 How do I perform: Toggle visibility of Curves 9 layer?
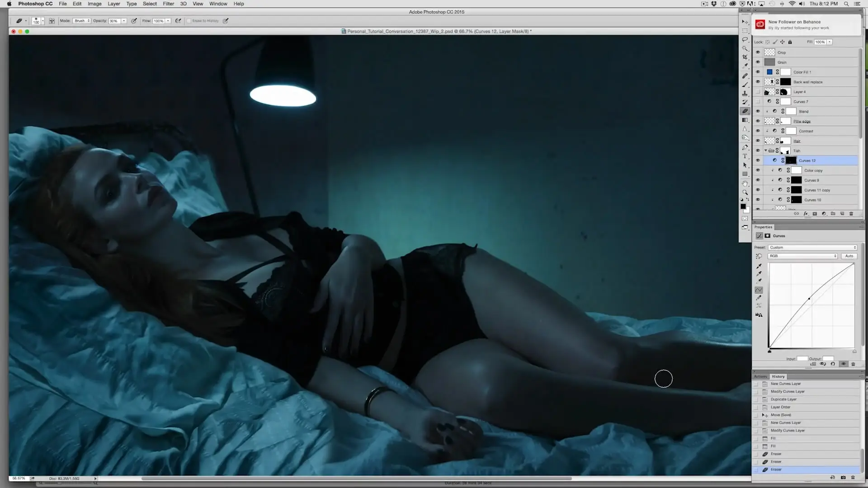pyautogui.click(x=758, y=180)
